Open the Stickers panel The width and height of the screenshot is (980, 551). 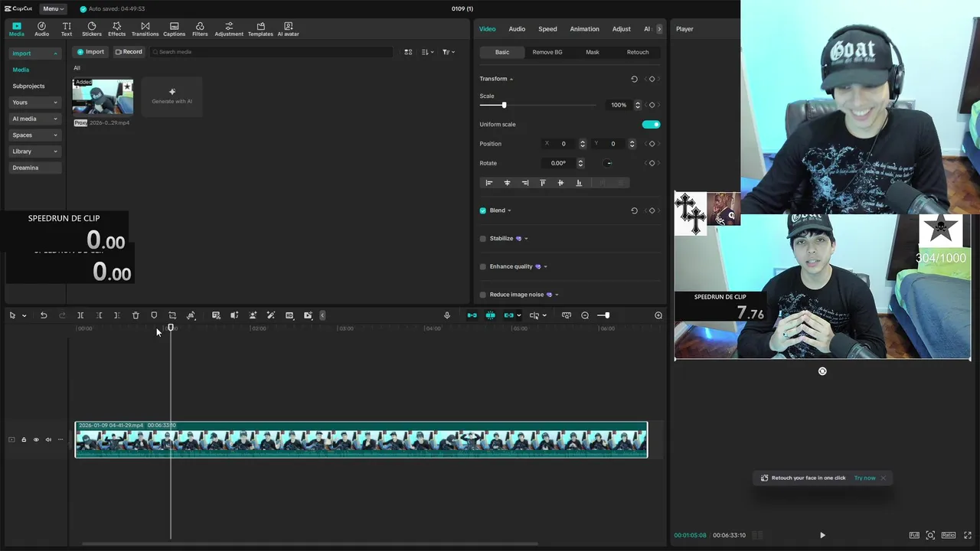pyautogui.click(x=92, y=29)
